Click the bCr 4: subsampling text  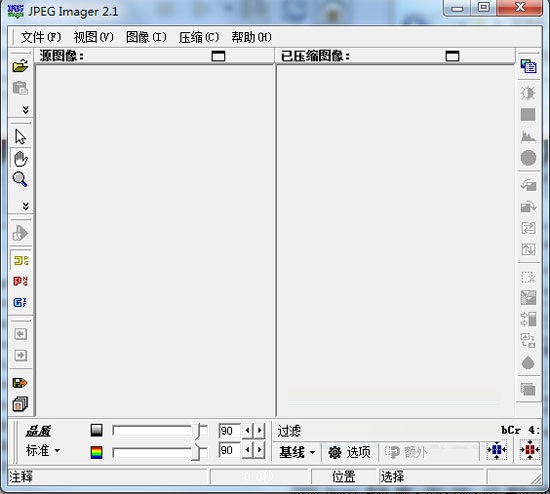tap(521, 430)
